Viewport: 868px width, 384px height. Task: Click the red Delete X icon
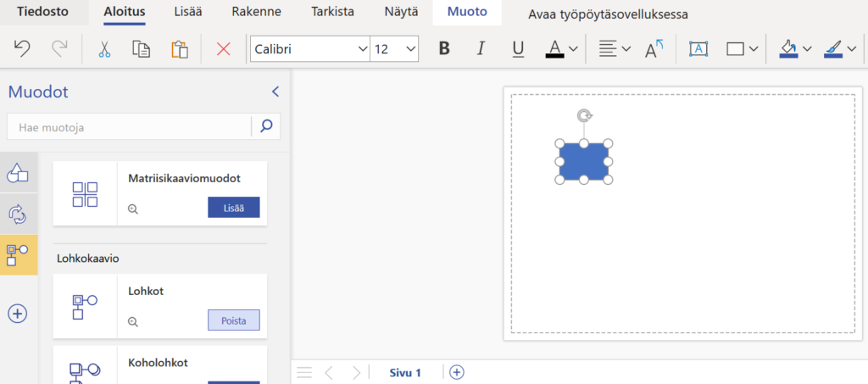pyautogui.click(x=224, y=49)
